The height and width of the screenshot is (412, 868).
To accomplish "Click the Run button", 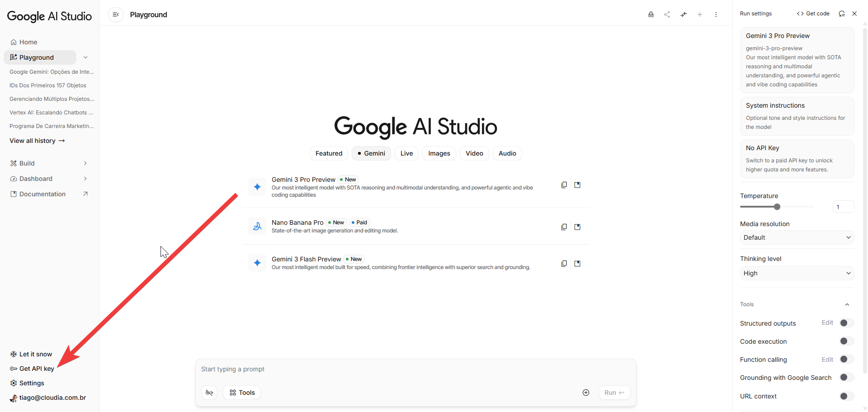I will pos(614,393).
